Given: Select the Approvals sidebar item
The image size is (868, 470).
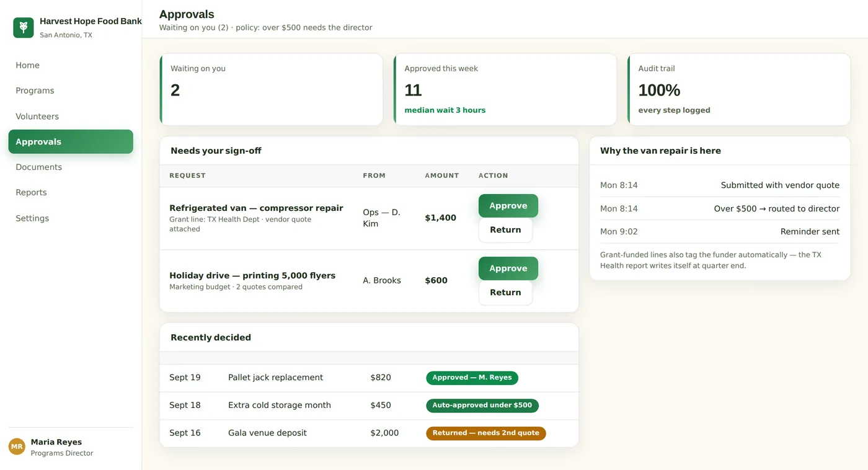Looking at the screenshot, I should click(x=71, y=141).
